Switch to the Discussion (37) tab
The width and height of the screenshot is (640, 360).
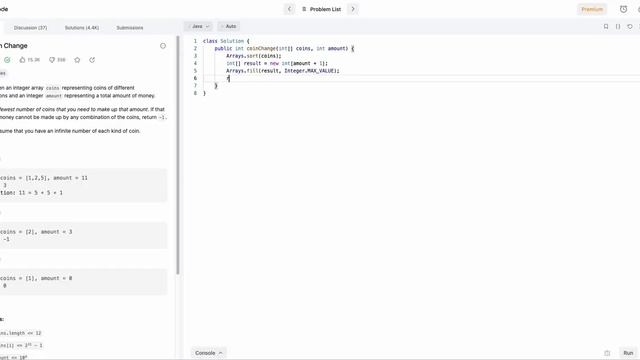tap(31, 28)
